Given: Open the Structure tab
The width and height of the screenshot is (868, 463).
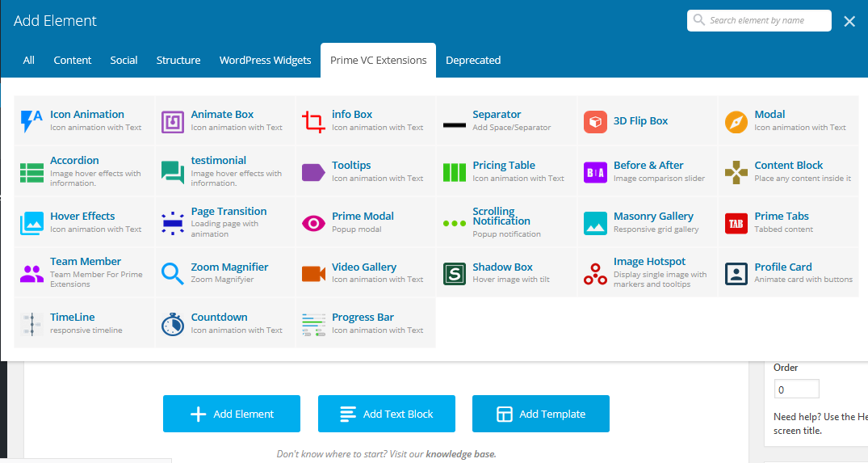Looking at the screenshot, I should (178, 61).
